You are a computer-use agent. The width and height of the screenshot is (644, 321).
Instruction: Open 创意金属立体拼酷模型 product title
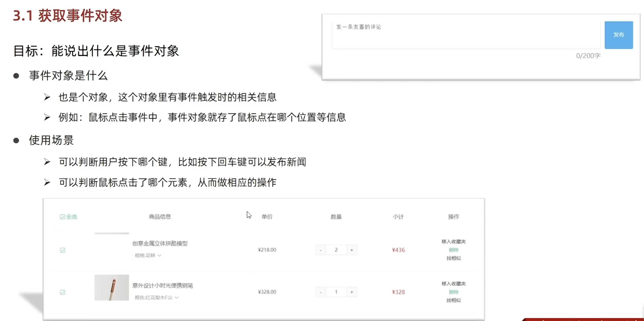pos(160,243)
